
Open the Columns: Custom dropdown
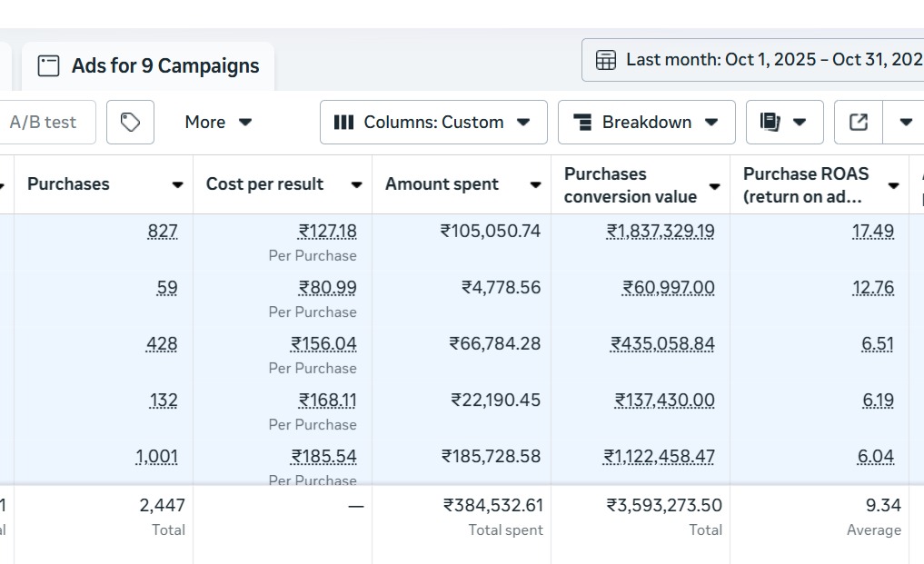[433, 122]
